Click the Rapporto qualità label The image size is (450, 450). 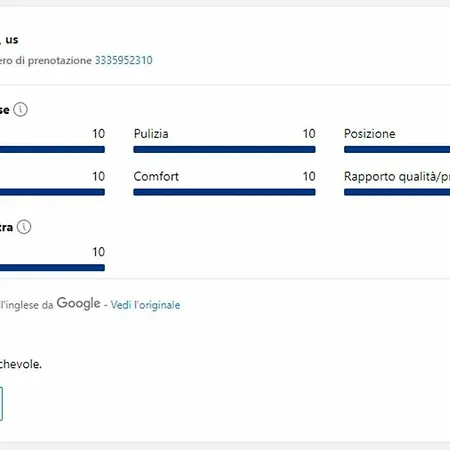click(397, 177)
